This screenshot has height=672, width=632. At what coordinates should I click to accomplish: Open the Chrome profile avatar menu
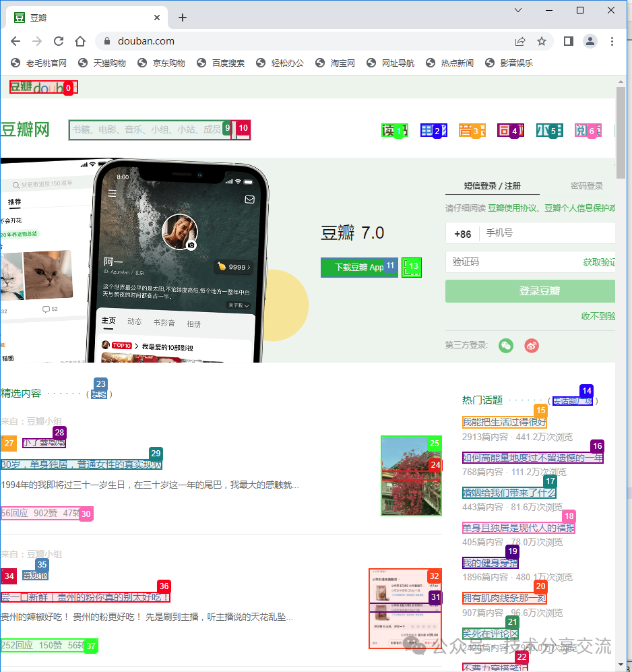point(590,41)
